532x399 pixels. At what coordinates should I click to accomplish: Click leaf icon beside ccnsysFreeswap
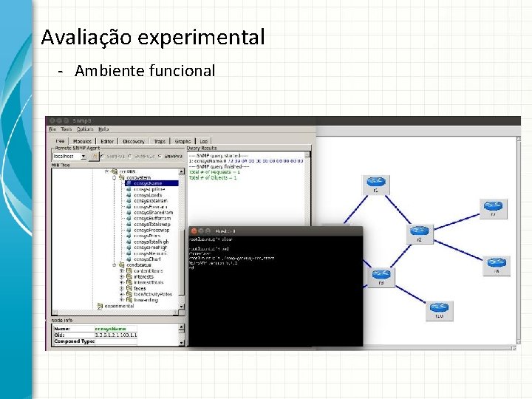pyautogui.click(x=129, y=230)
